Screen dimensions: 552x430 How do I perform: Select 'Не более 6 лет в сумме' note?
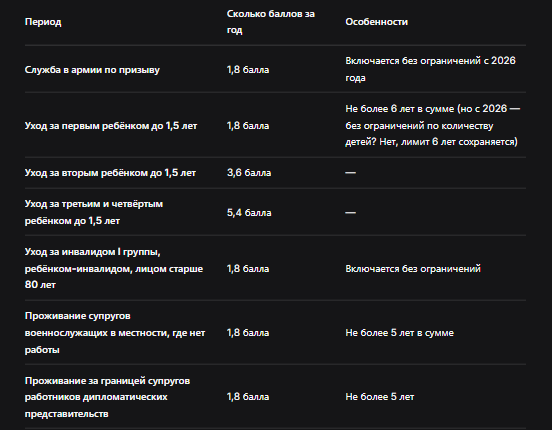tap(400, 109)
